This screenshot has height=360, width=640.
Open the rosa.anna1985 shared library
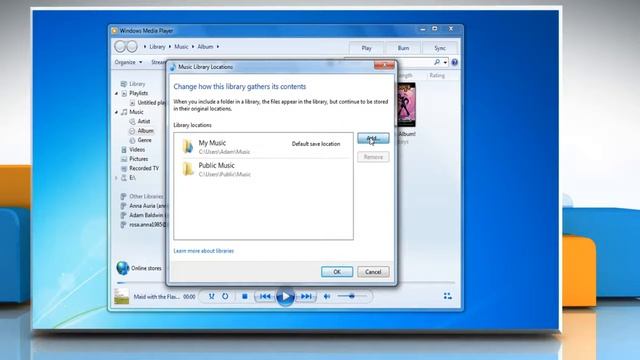tap(148, 225)
